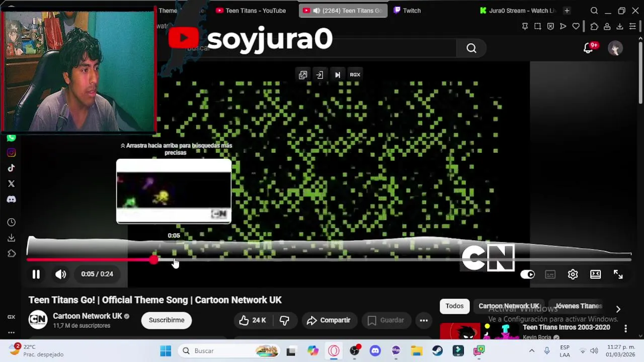The height and width of the screenshot is (362, 644).
Task: Open Steam from the taskbar
Action: (x=437, y=351)
